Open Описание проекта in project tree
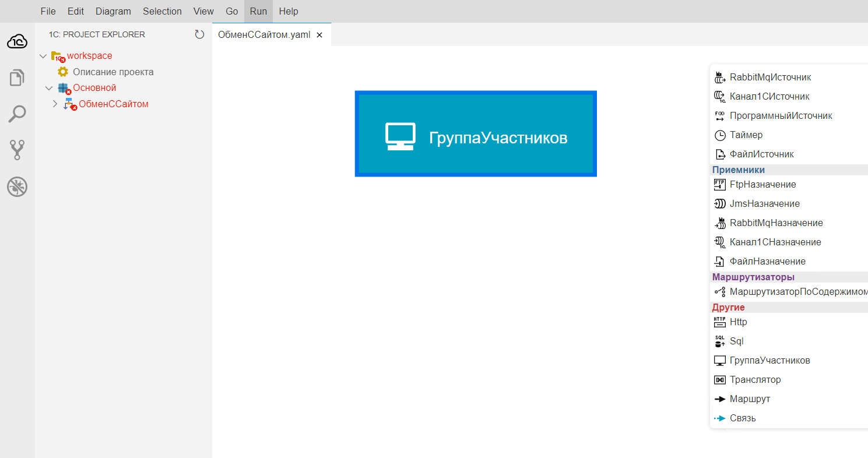The width and height of the screenshot is (868, 458). [113, 72]
